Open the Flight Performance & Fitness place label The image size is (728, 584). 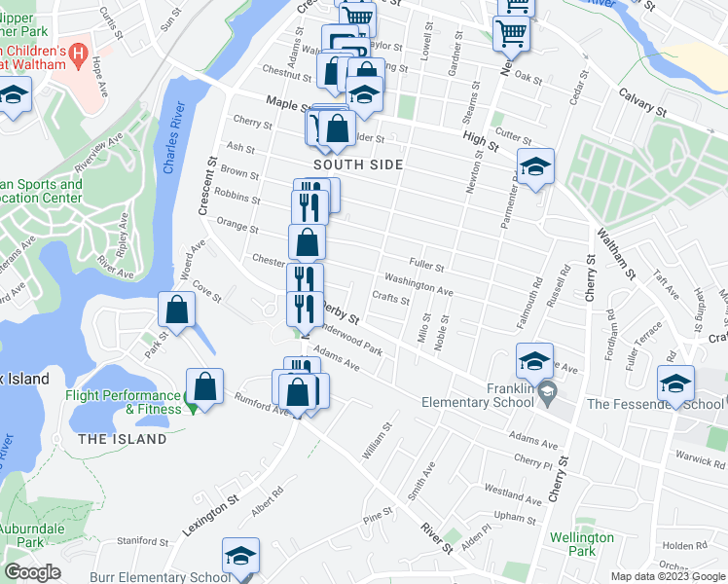(124, 402)
